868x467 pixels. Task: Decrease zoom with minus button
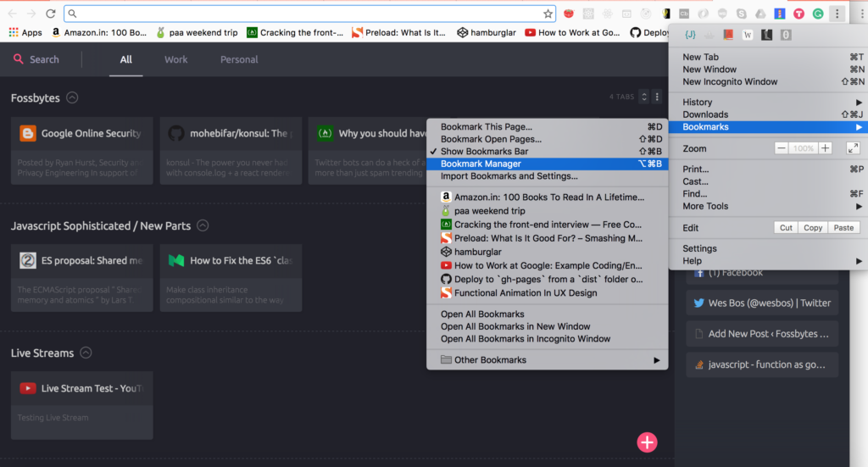(781, 148)
